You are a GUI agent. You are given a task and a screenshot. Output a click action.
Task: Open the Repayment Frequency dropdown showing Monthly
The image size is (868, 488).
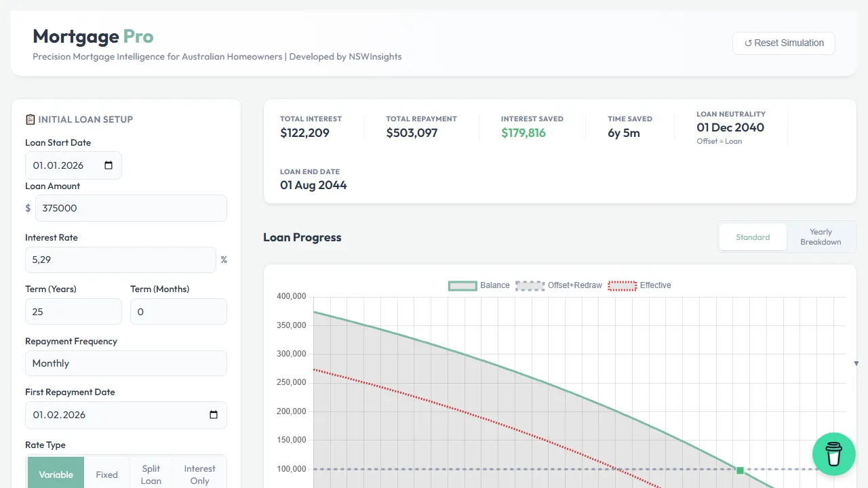(125, 363)
